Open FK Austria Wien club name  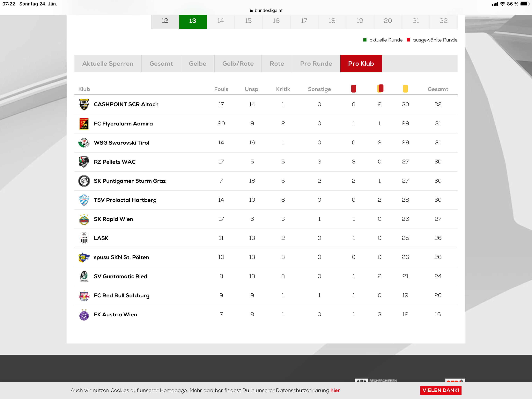115,314
